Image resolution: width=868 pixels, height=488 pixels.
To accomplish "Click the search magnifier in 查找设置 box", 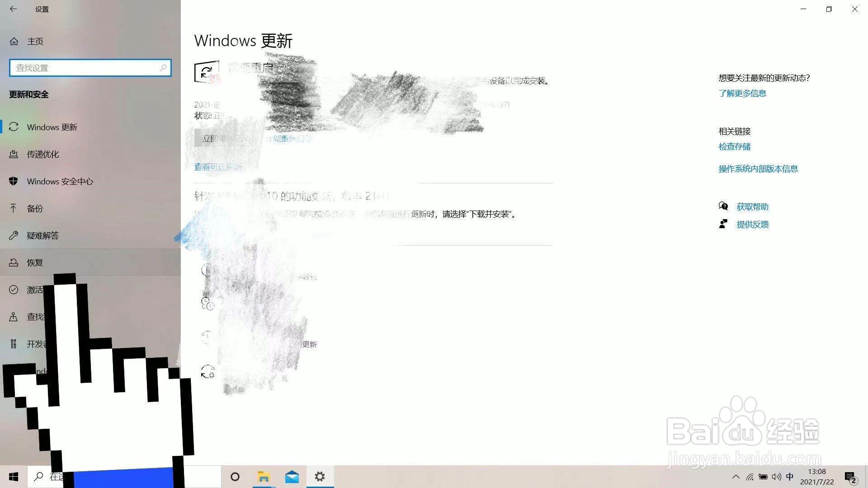I will (163, 68).
